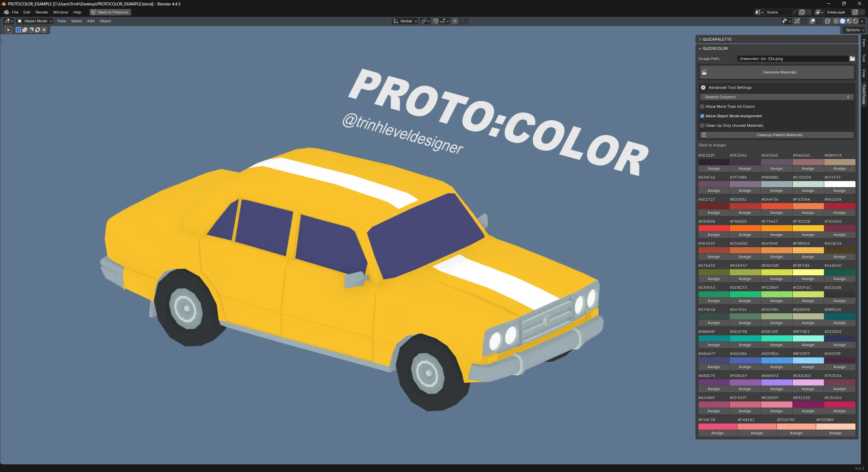Click the white #FFFFFF color swatch
The width and height of the screenshot is (868, 472).
840,184
